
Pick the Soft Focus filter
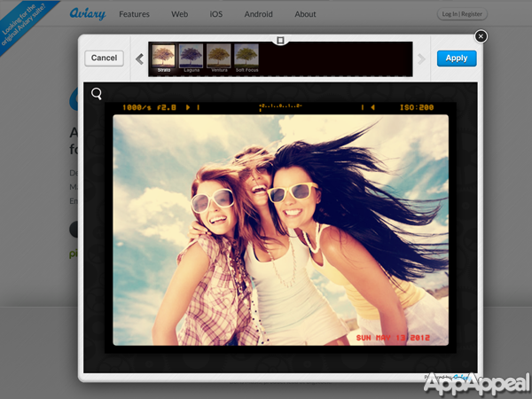(x=246, y=55)
